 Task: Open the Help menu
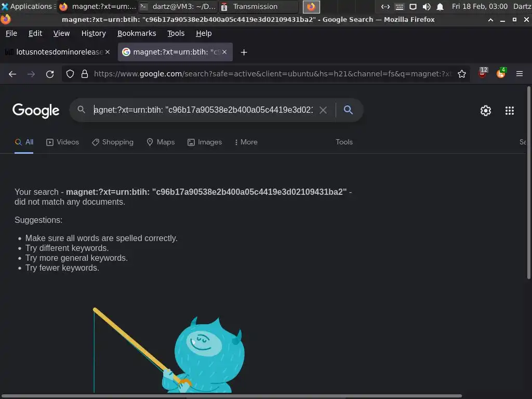click(204, 33)
